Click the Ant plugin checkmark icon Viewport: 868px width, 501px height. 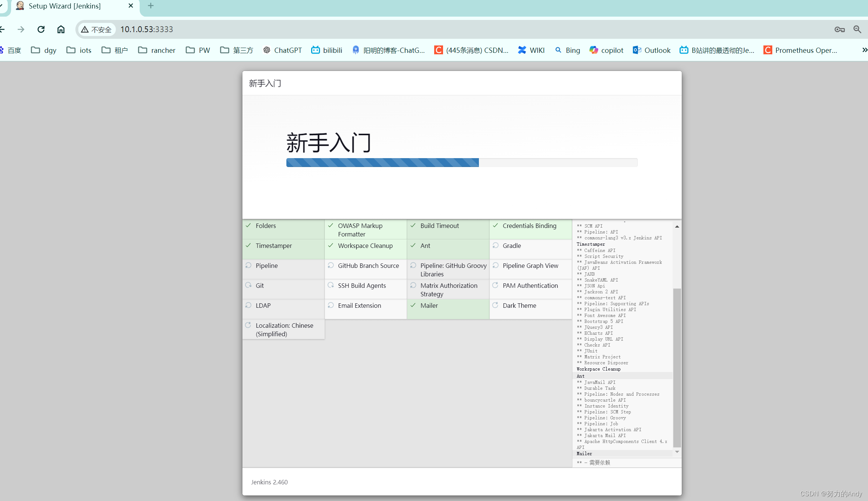[x=413, y=245]
